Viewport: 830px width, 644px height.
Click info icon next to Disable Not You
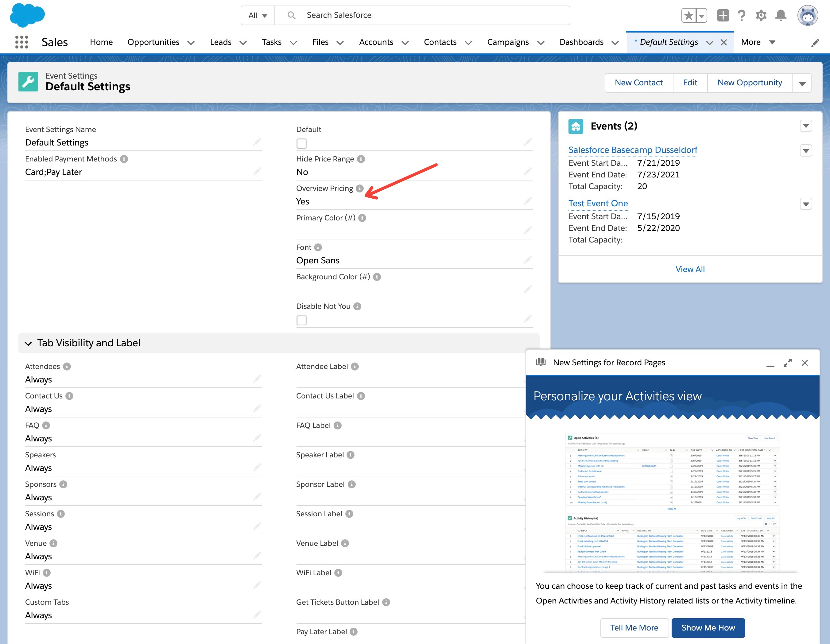(x=357, y=306)
